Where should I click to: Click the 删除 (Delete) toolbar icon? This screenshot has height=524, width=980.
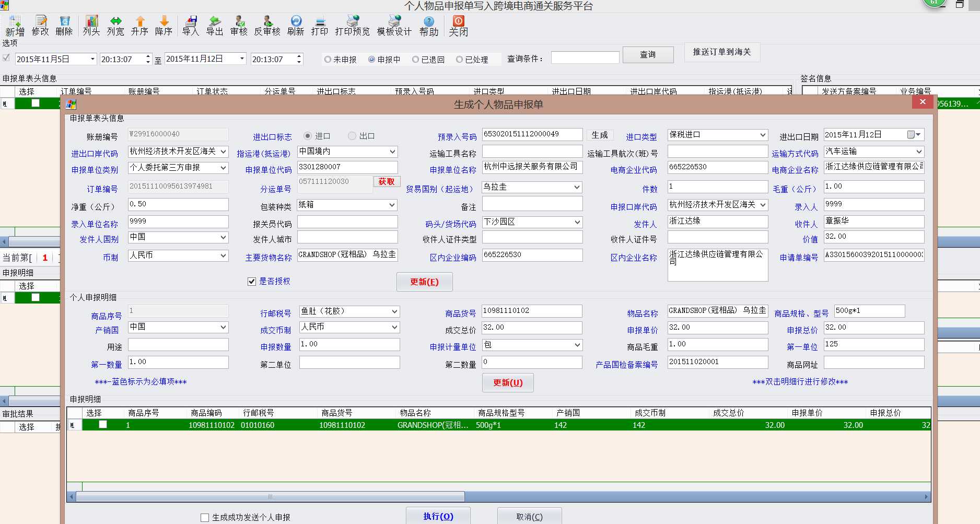(64, 26)
